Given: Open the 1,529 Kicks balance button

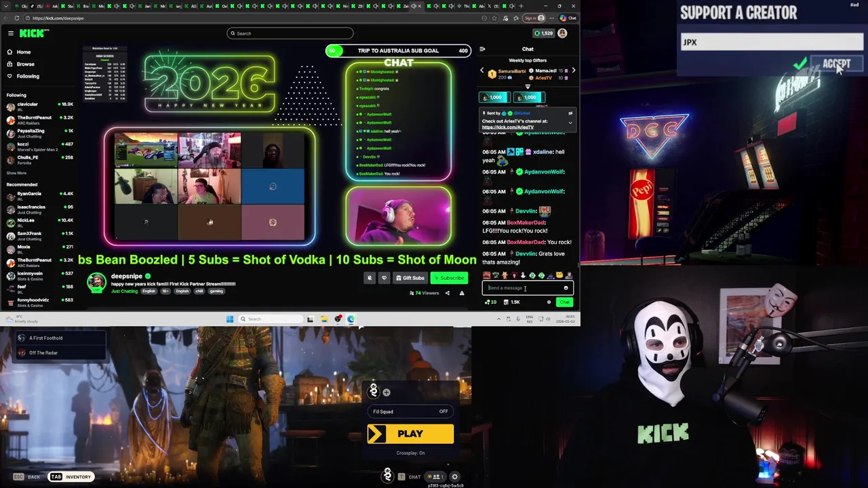Looking at the screenshot, I should click(x=543, y=33).
